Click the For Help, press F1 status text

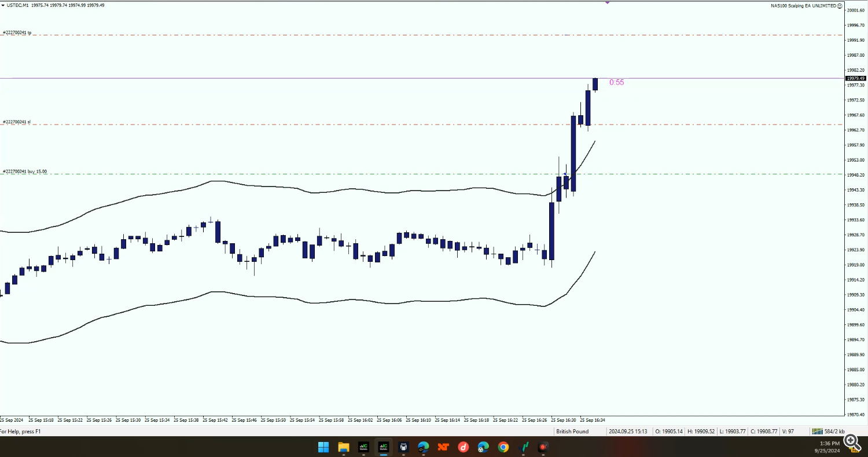(20, 432)
